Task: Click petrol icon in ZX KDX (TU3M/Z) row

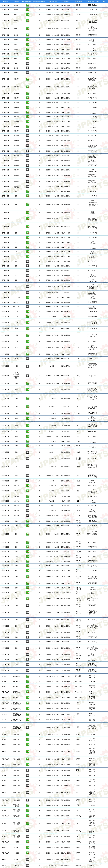Action: coord(28,204)
